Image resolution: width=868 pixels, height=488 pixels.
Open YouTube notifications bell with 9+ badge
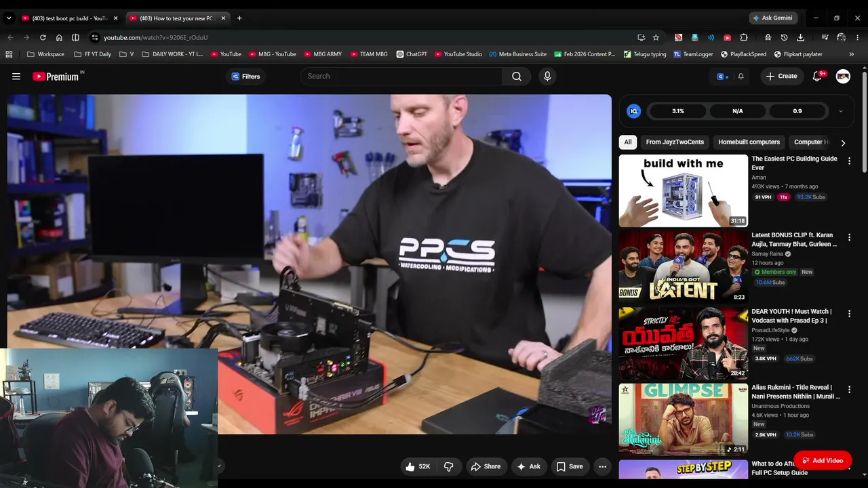point(818,76)
